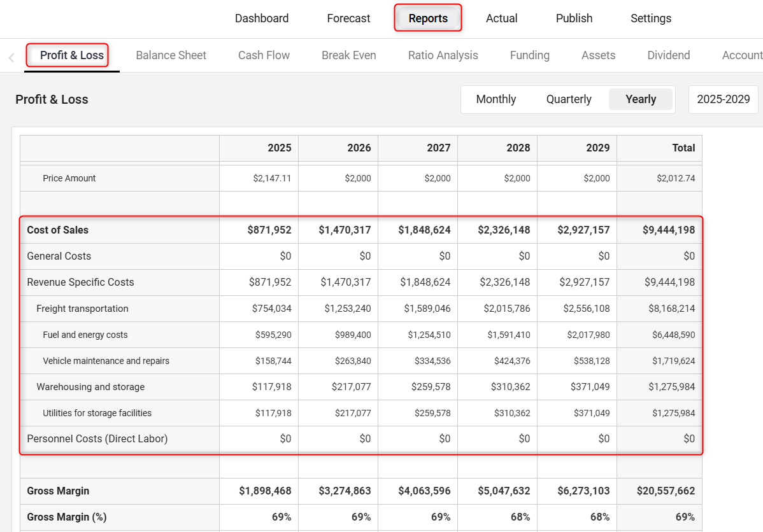Open the Break Even tab
Image resolution: width=763 pixels, height=532 pixels.
(348, 55)
